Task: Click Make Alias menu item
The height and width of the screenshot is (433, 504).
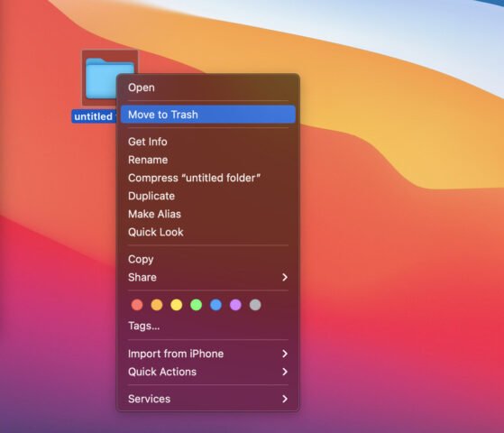Action: [x=208, y=214]
